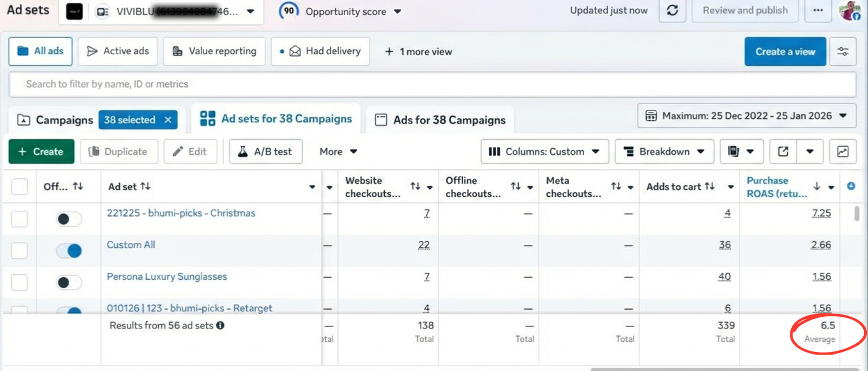This screenshot has height=371, width=868.
Task: Open the 221225 - bhumi-picks - Christmas ad set
Action: (181, 213)
